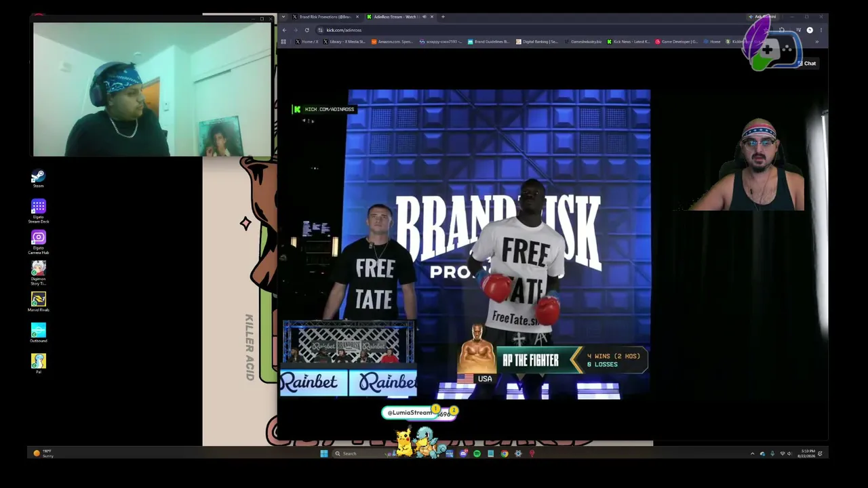
Task: Open Spotify from the taskbar
Action: [477, 453]
